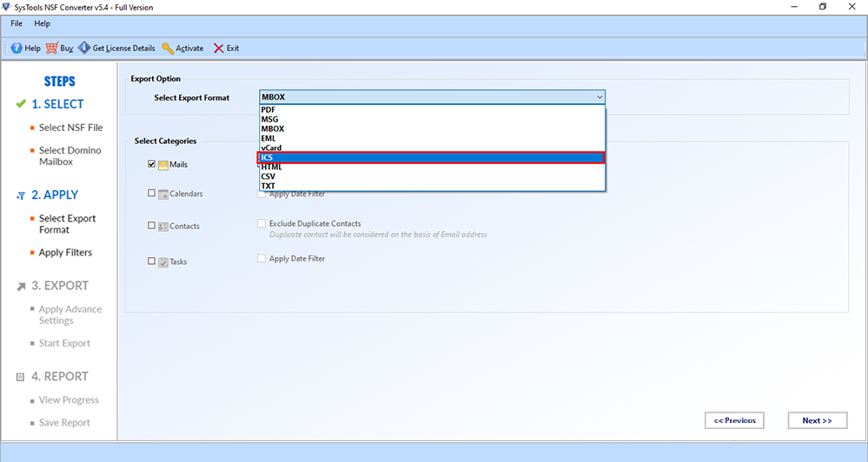Click Start Export step
Screen dimensions: 868x462
tap(64, 343)
